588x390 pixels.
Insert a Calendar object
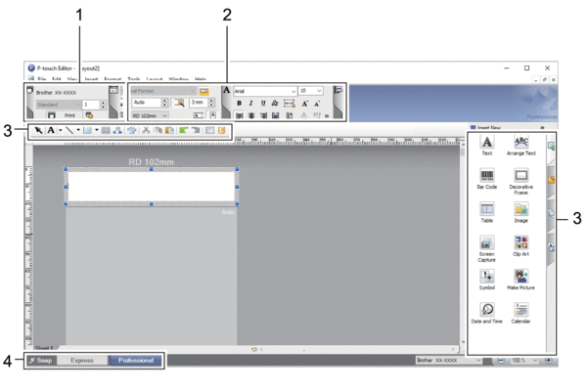[520, 313]
